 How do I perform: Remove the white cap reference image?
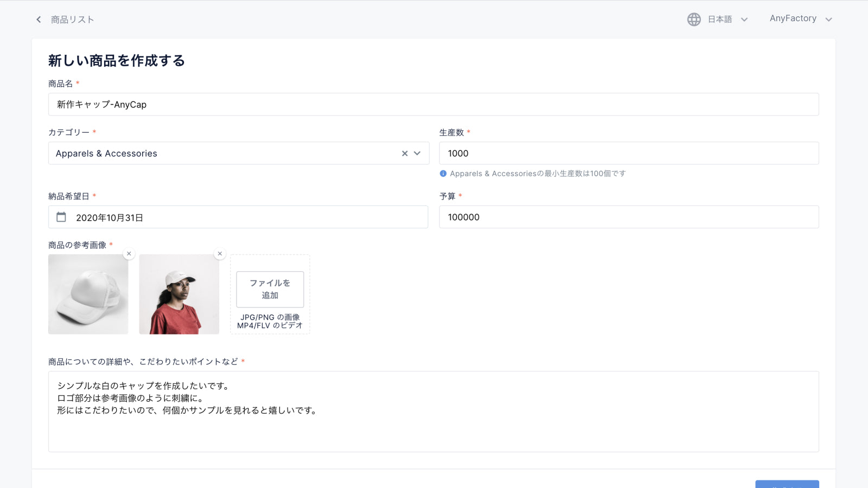[129, 254]
